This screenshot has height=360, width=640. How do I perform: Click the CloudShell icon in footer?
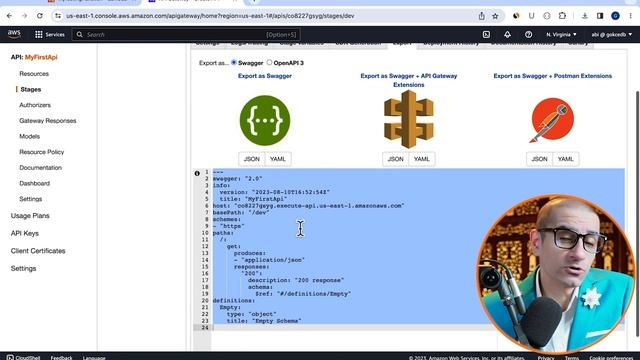[10, 358]
